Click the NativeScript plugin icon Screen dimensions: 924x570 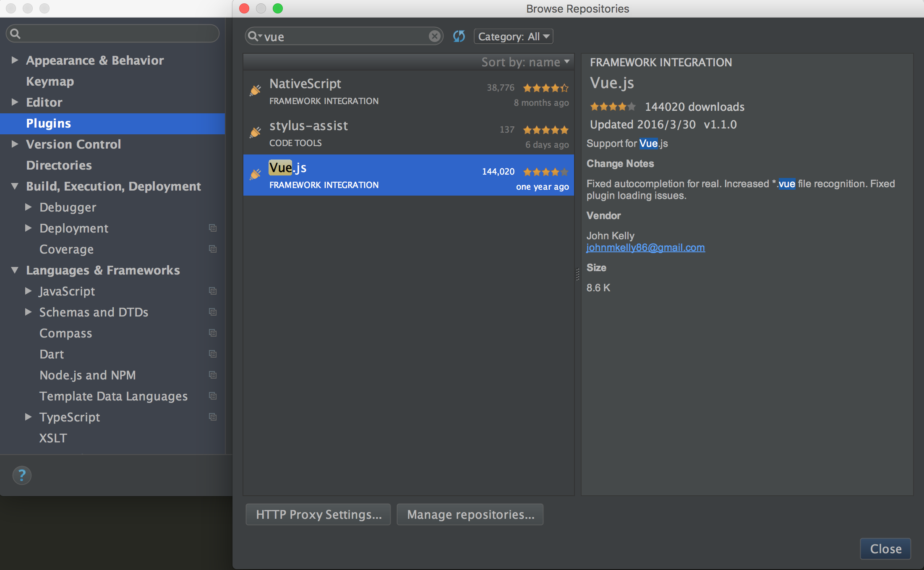(255, 91)
